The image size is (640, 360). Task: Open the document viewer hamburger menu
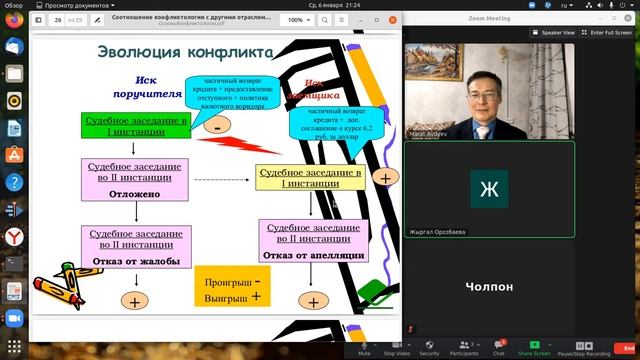341,20
